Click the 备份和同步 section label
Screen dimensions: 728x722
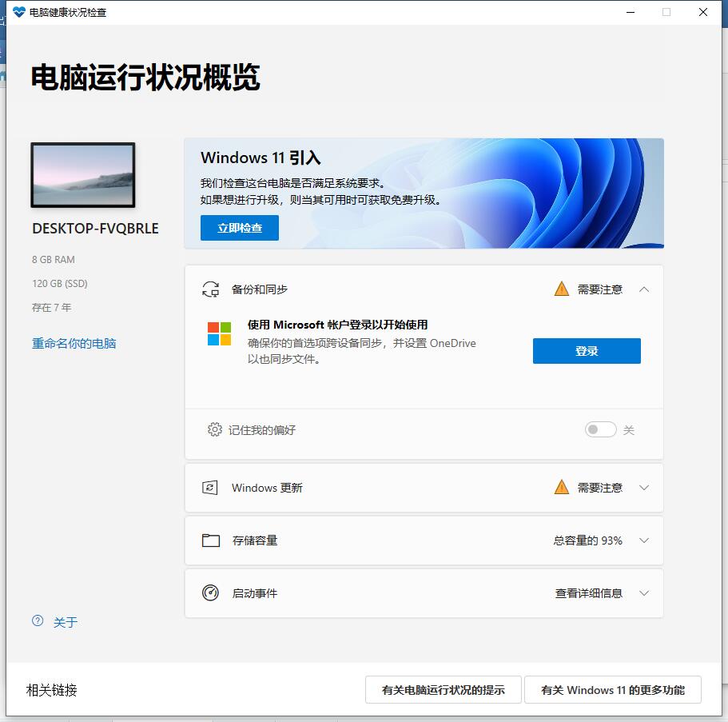[x=260, y=289]
